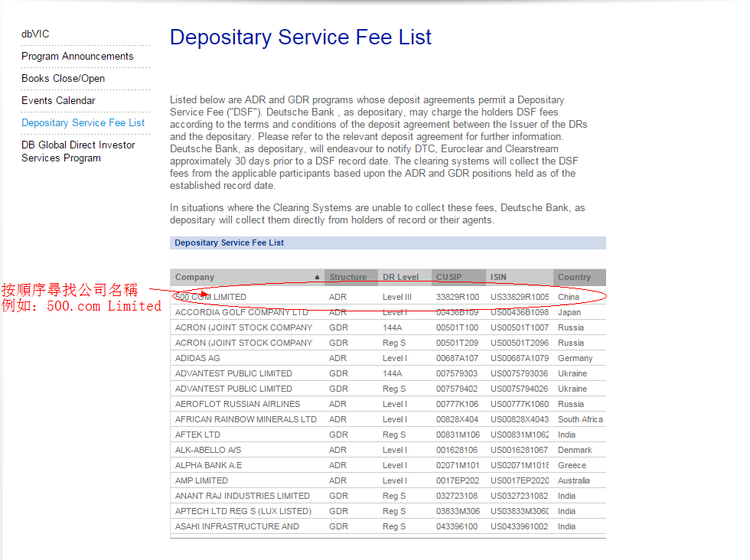
Task: Select ASAHI INFRASTRUCTURE AND entry
Action: (x=237, y=526)
